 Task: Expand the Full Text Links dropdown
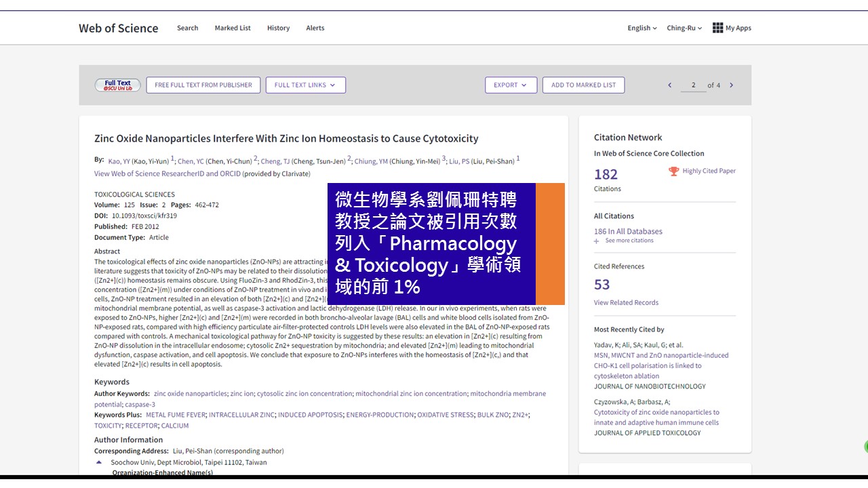tap(305, 85)
